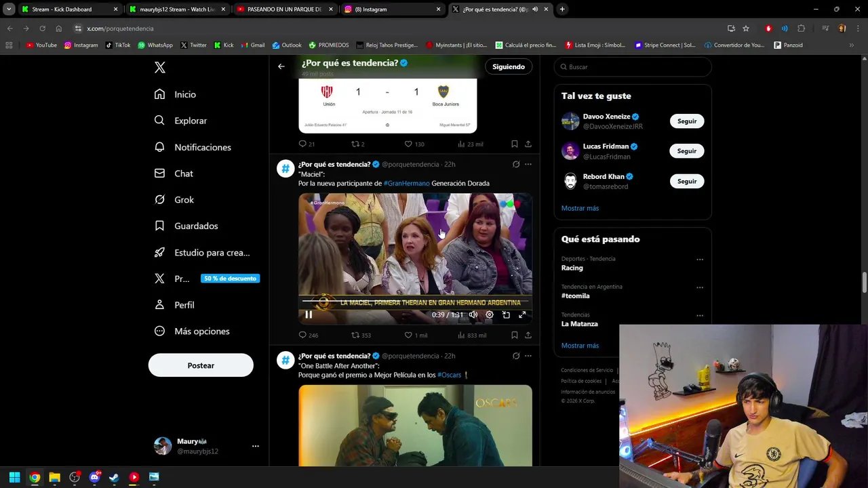Open more options on Maciel post
This screenshot has width=868, height=488.
tap(528, 164)
